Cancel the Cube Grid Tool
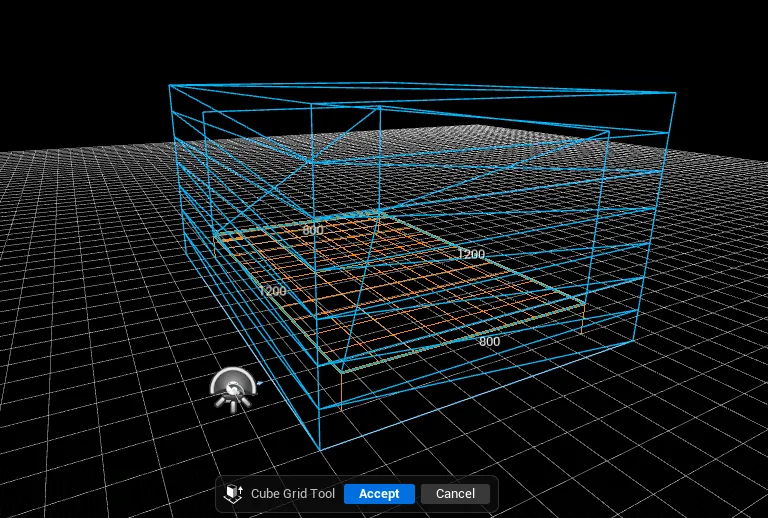 pos(455,494)
